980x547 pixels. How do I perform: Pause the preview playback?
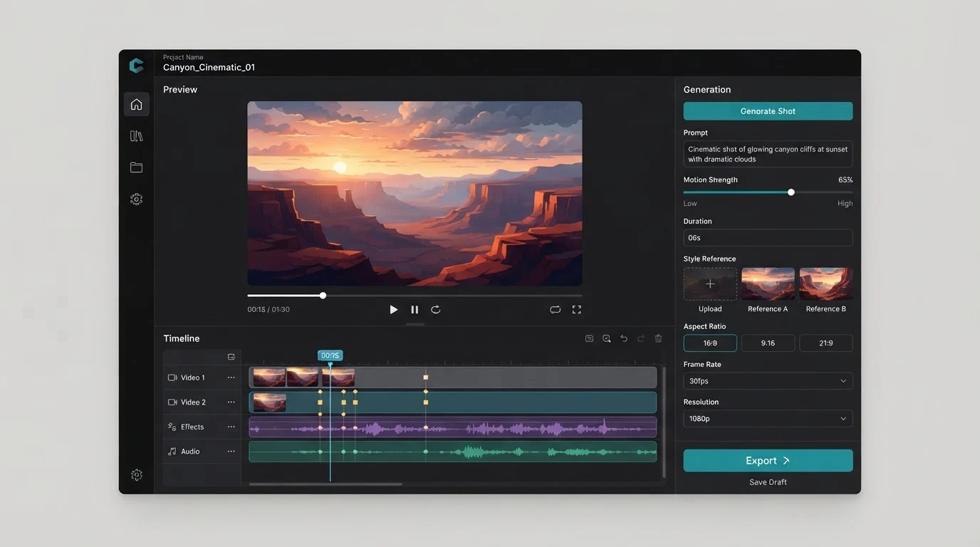(x=415, y=310)
